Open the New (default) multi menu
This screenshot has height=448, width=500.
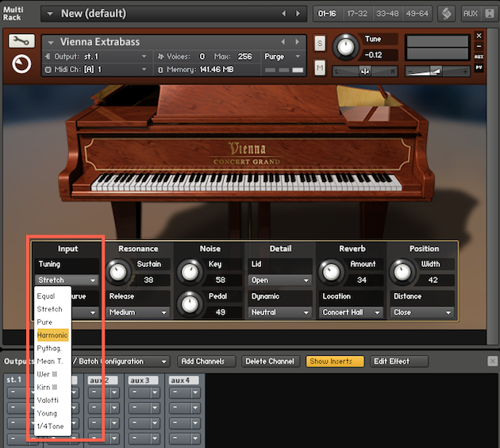click(50, 14)
